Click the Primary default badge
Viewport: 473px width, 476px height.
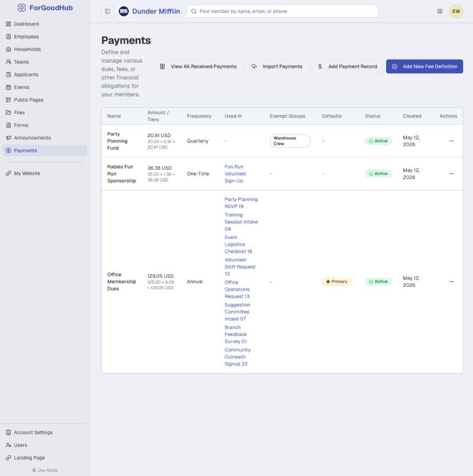[x=336, y=281]
